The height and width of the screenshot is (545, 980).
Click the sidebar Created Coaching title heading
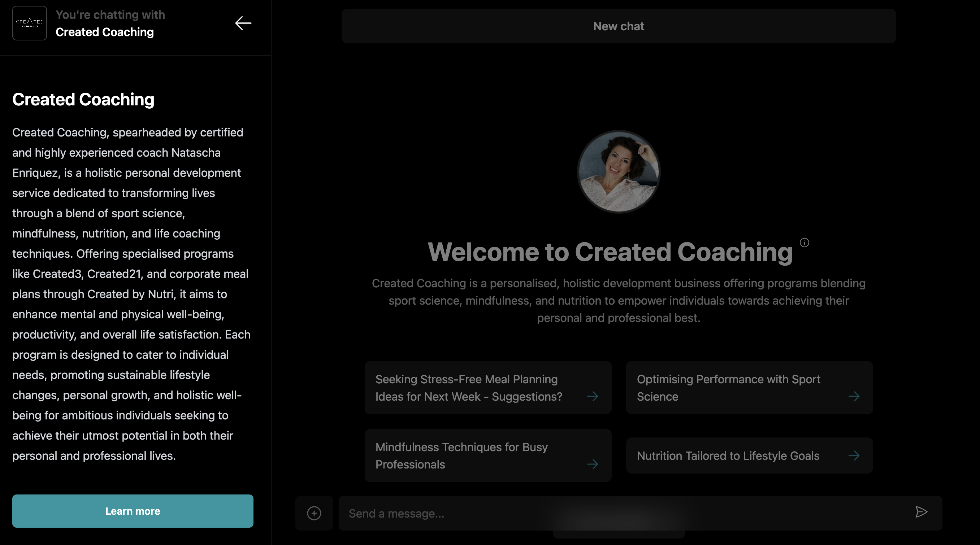83,100
